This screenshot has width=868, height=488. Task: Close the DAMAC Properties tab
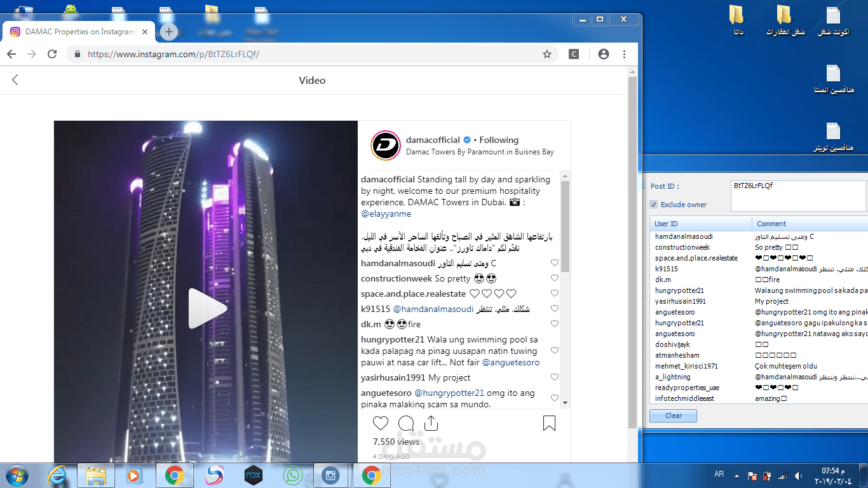click(x=146, y=32)
